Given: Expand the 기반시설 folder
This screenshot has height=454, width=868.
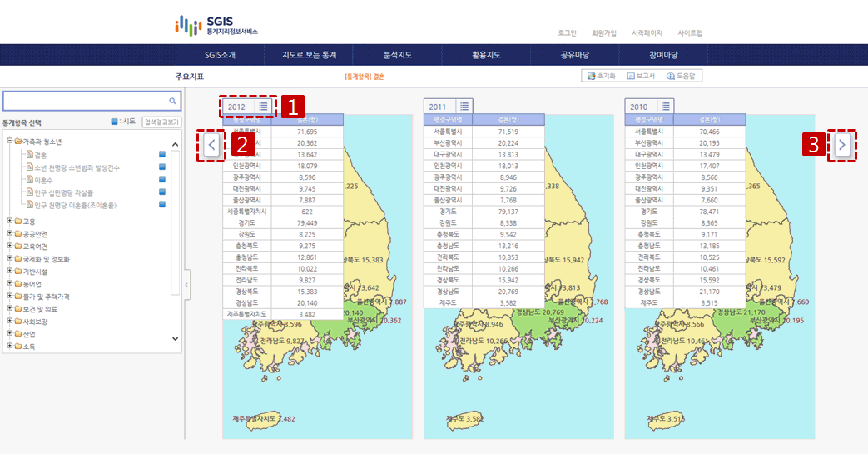Looking at the screenshot, I should 9,271.
